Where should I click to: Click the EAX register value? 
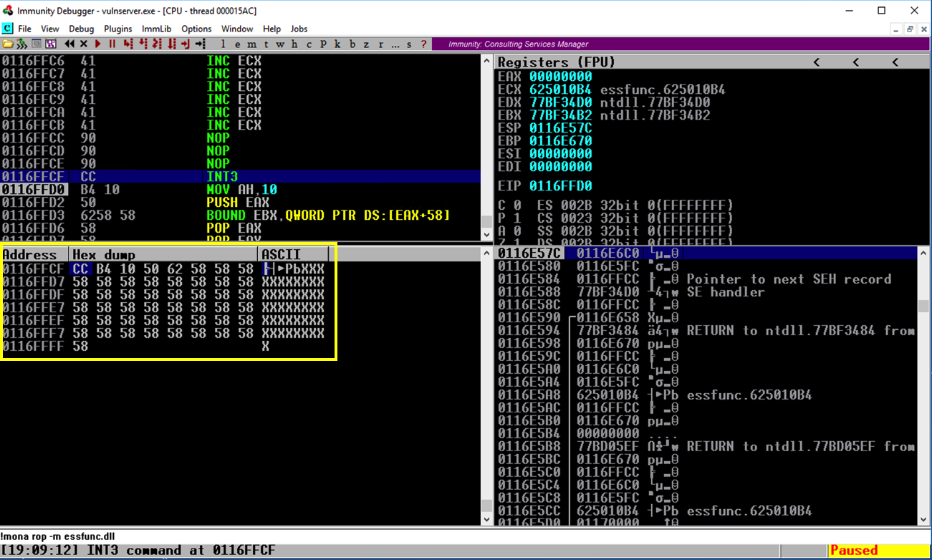tap(561, 77)
